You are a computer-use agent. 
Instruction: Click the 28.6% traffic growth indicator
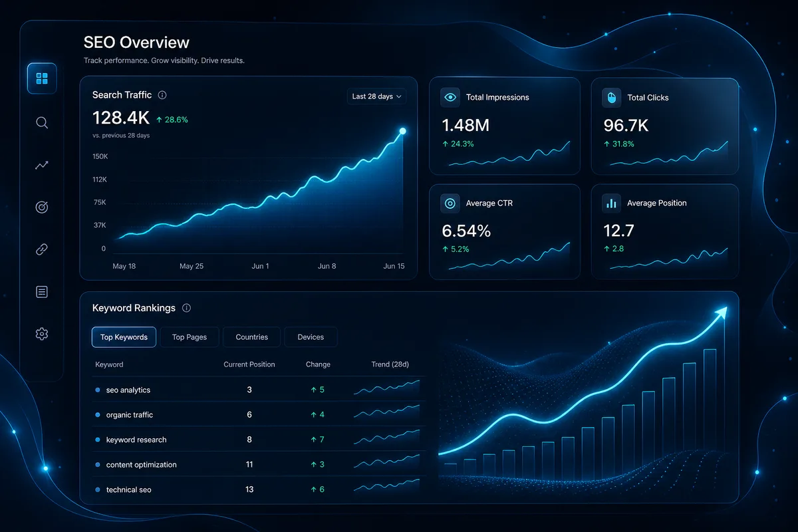click(172, 120)
